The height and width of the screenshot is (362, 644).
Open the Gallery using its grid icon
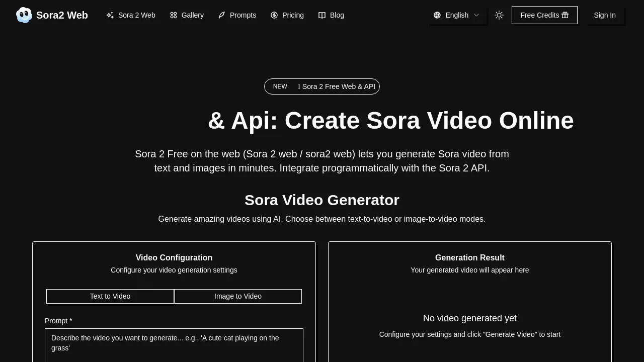point(173,15)
